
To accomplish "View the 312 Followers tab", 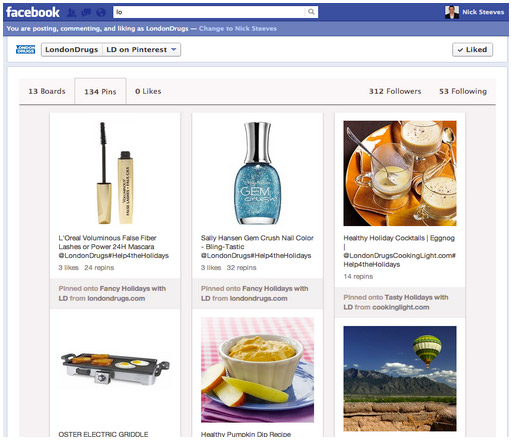I will 395,91.
